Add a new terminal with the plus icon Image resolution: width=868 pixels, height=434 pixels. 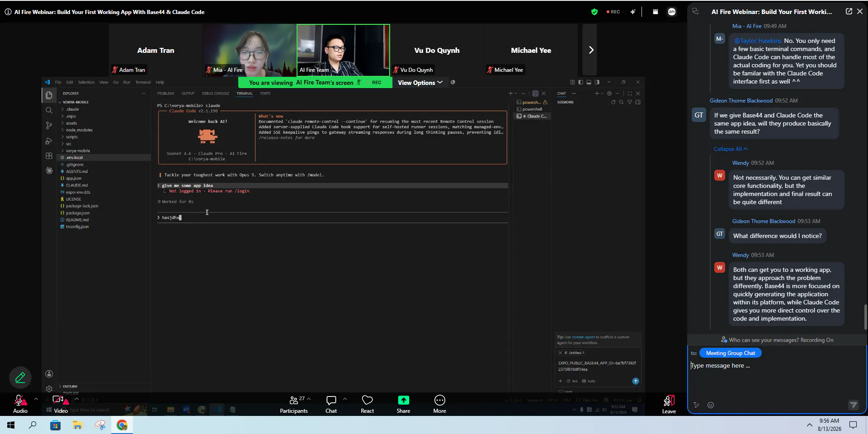tap(510, 93)
